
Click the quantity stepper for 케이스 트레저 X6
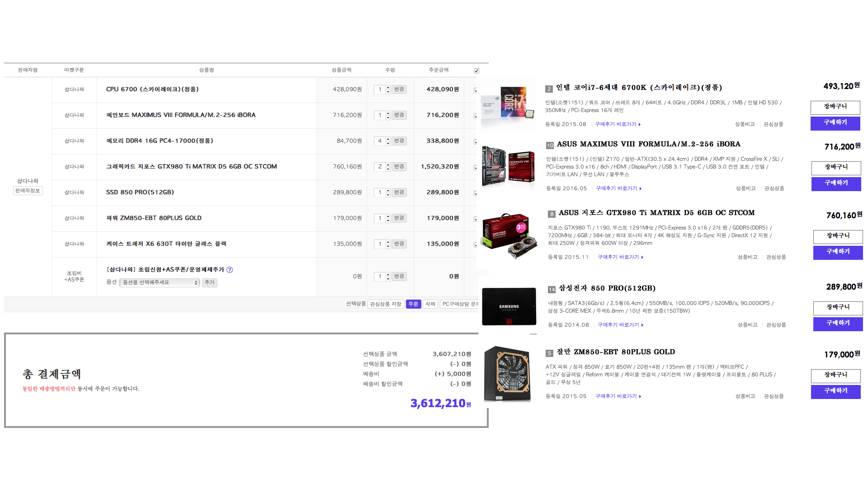point(388,244)
